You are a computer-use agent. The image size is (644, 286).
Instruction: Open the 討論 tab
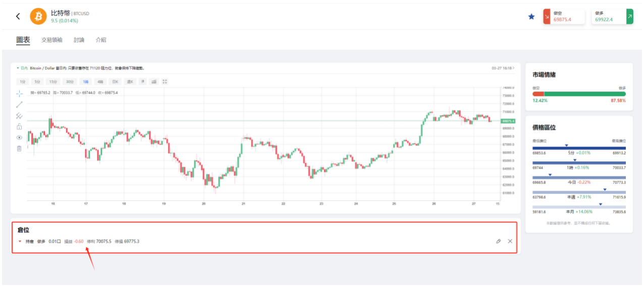point(79,40)
